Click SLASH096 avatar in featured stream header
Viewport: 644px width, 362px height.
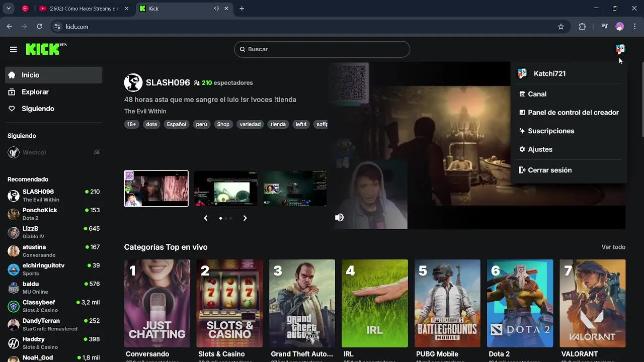click(x=133, y=82)
